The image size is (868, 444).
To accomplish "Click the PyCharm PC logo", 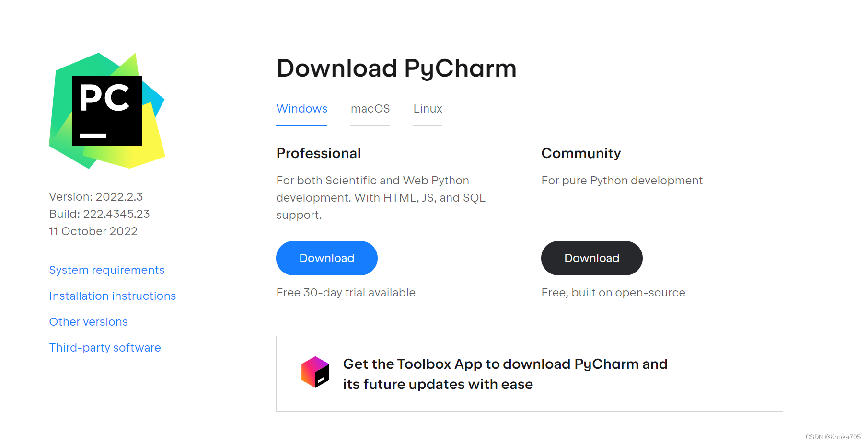I will [x=107, y=111].
